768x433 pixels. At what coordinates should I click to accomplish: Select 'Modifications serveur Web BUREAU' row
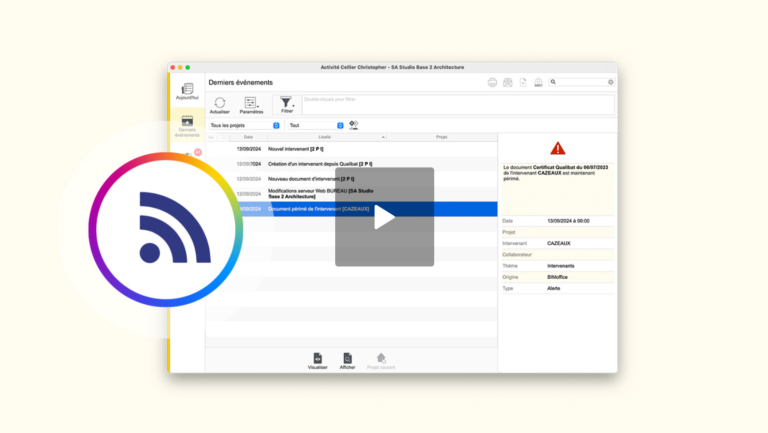click(352, 194)
